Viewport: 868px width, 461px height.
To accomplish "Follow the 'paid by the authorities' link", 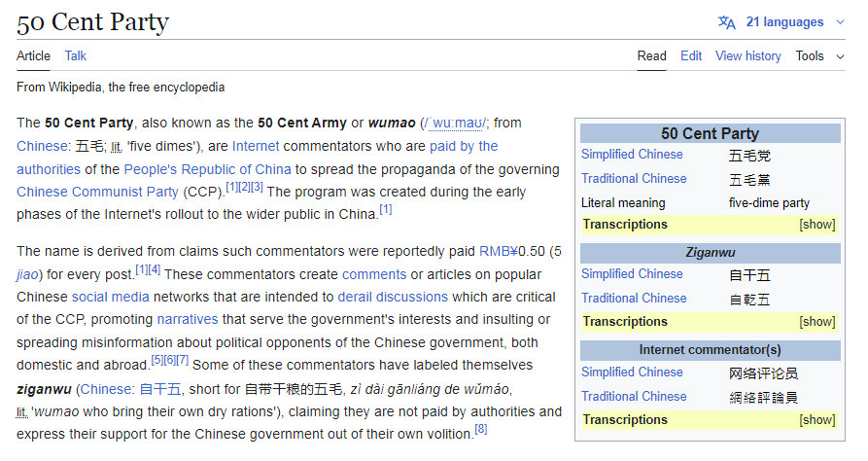I will [464, 146].
